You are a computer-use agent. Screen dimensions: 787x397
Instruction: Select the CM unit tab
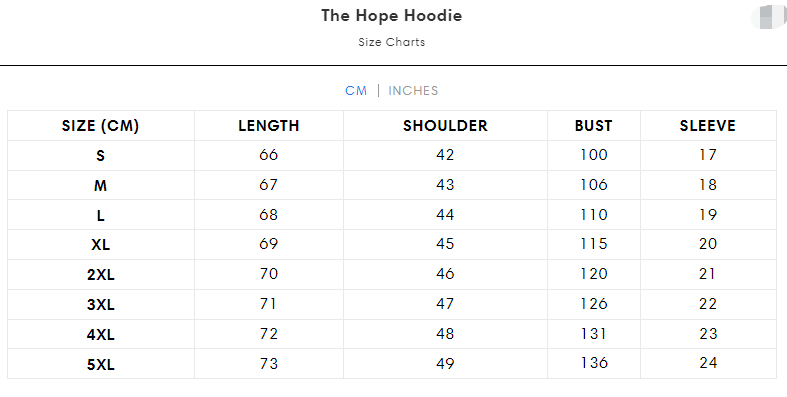pyautogui.click(x=356, y=91)
